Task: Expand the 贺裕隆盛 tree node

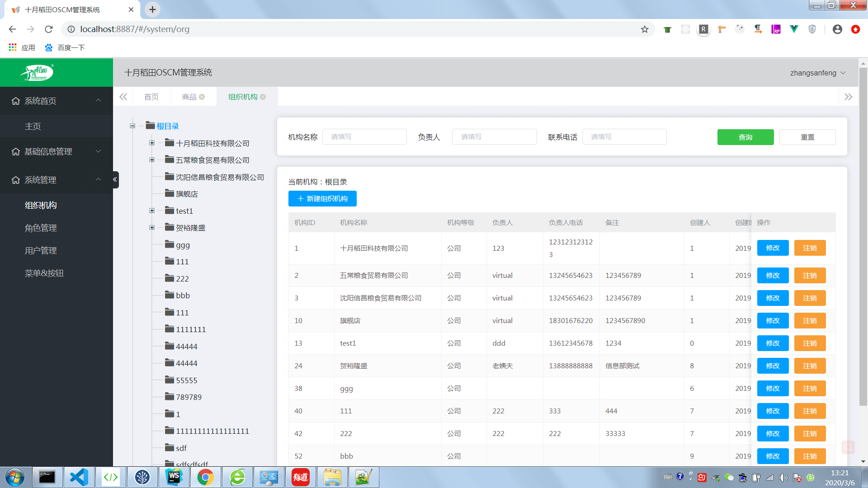Action: [152, 228]
